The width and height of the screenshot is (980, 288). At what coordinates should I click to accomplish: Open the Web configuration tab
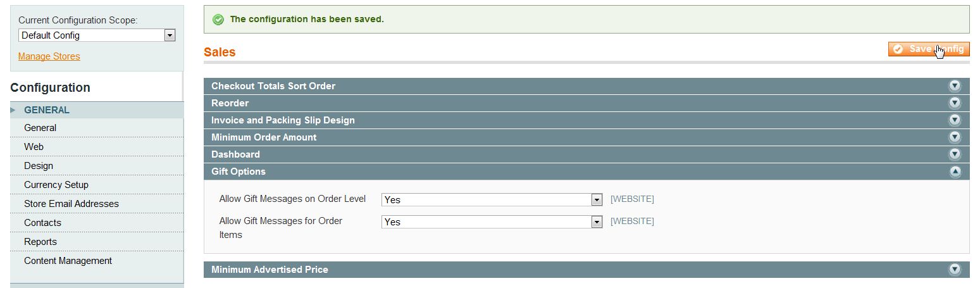tap(34, 147)
